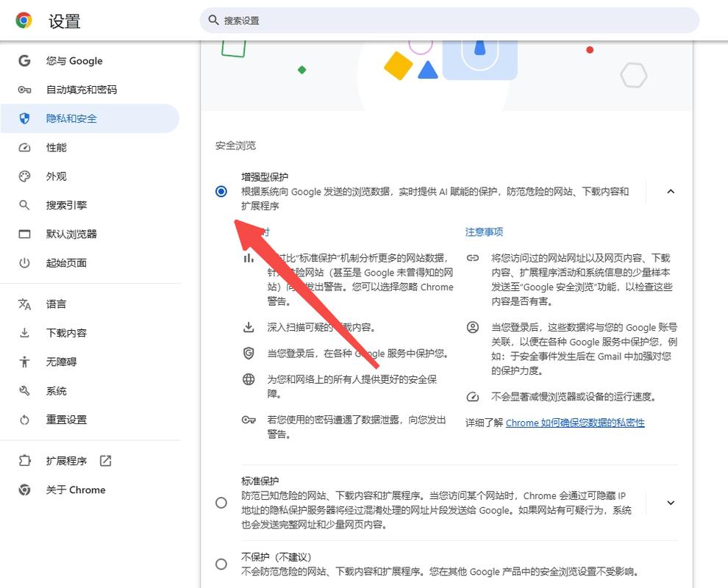The width and height of the screenshot is (728, 588).
Task: Open 自动填充和密码 settings section
Action: tap(90, 90)
